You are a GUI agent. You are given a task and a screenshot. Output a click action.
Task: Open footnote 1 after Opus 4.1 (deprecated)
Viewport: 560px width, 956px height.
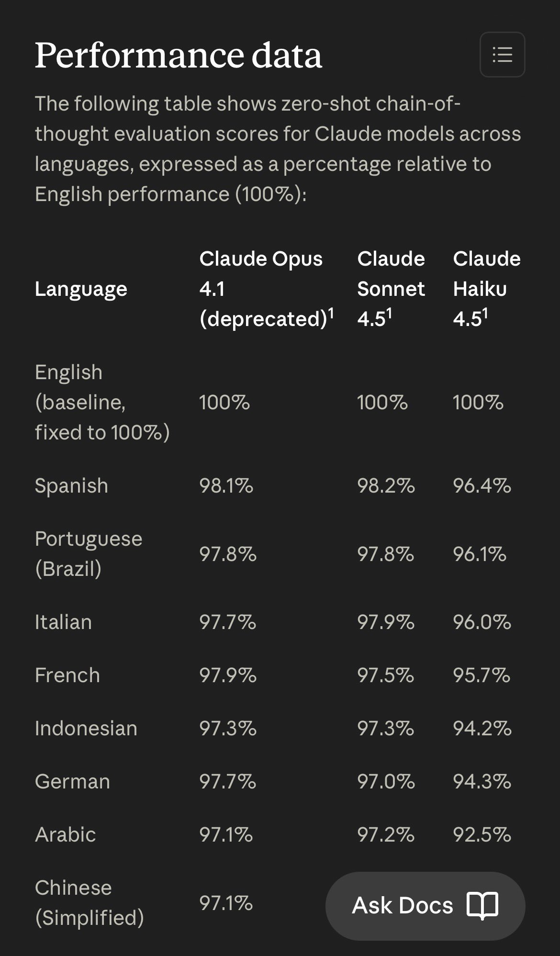click(x=331, y=314)
